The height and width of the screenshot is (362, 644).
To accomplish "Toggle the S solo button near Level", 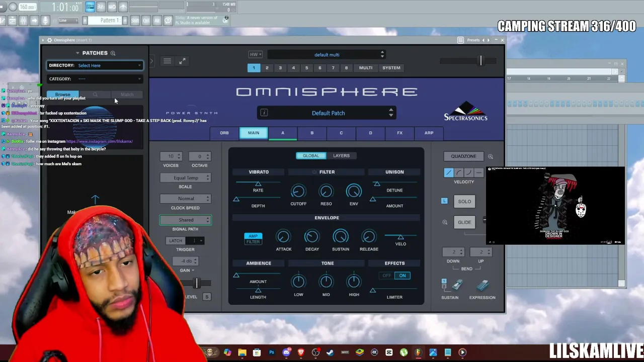I will click(x=206, y=297).
